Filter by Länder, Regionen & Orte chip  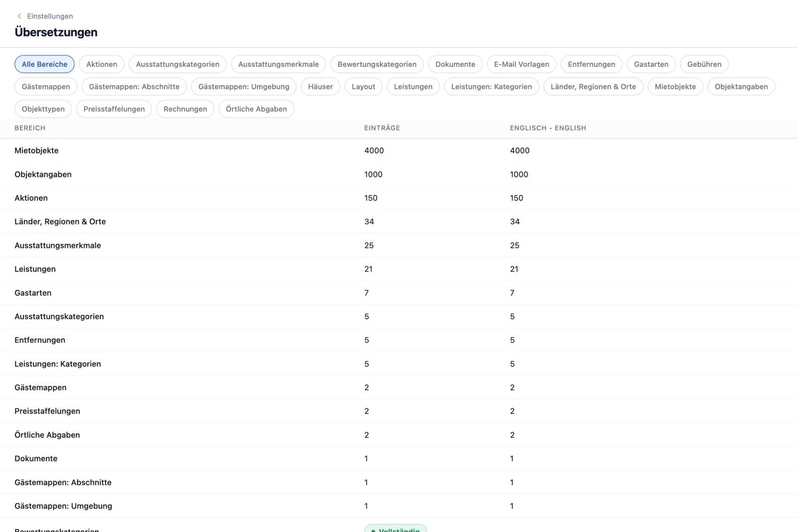[594, 87]
